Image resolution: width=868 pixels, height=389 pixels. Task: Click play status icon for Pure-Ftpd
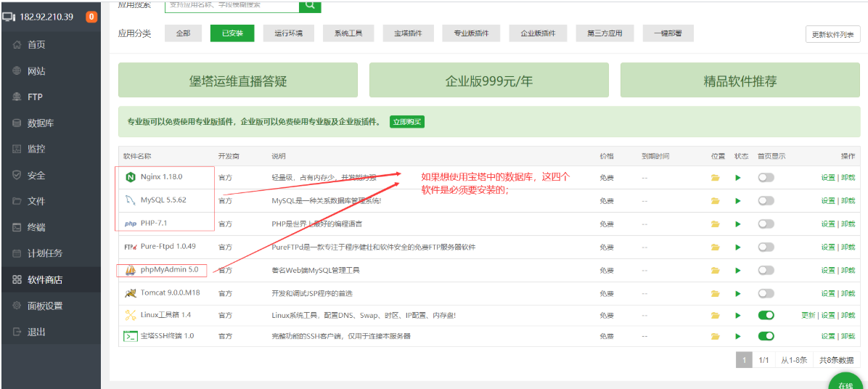pos(737,247)
